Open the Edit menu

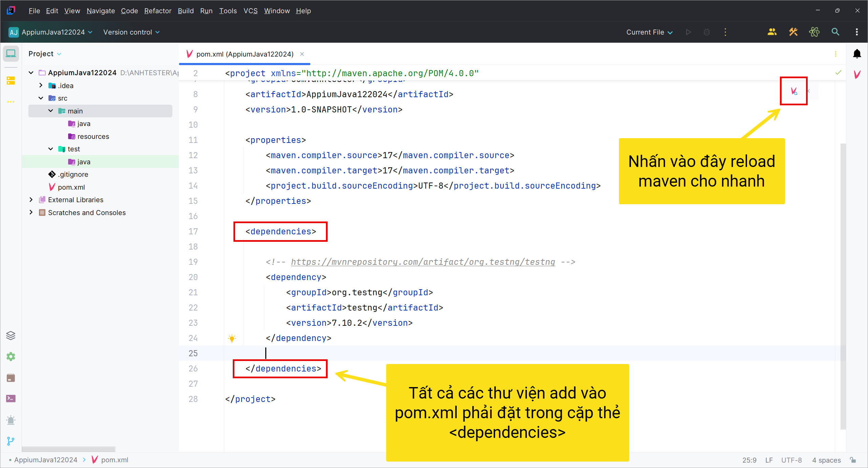(x=52, y=11)
